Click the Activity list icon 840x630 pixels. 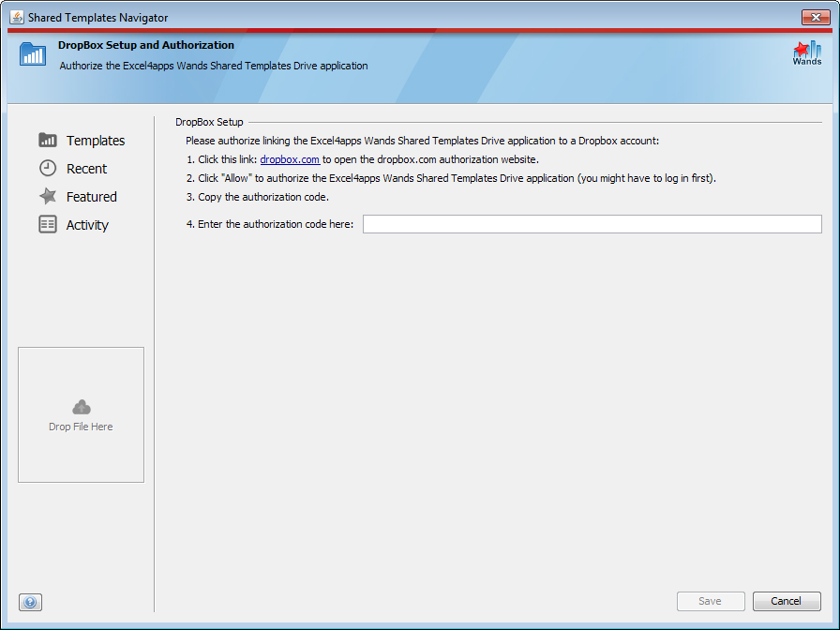tap(48, 224)
